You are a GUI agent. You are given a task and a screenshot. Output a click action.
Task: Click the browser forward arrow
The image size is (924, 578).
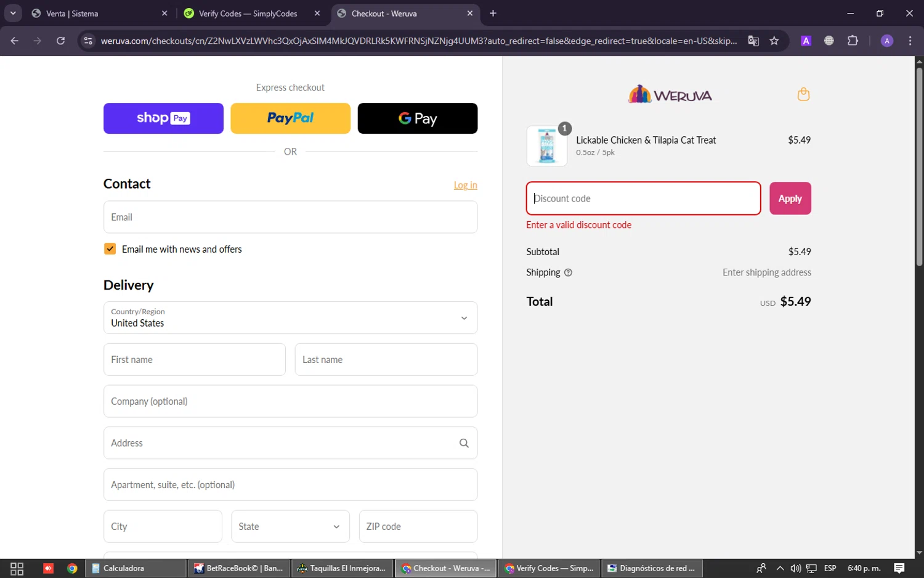tap(38, 41)
